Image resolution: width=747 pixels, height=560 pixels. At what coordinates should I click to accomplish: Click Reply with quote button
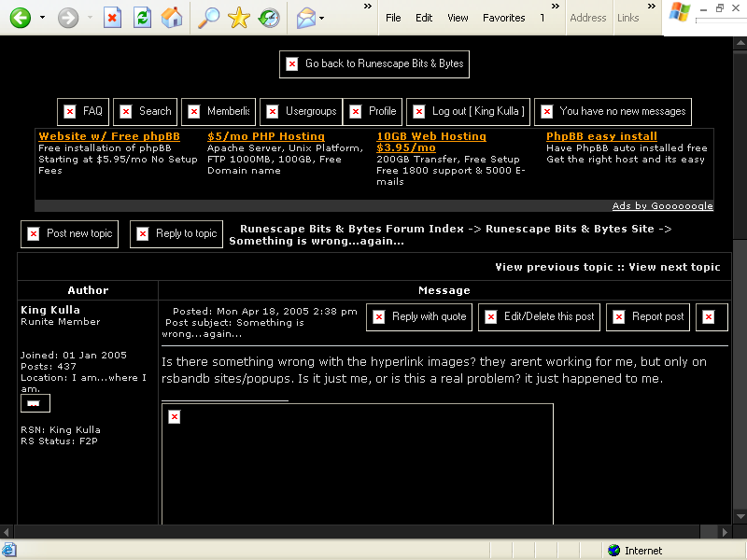[x=419, y=317]
